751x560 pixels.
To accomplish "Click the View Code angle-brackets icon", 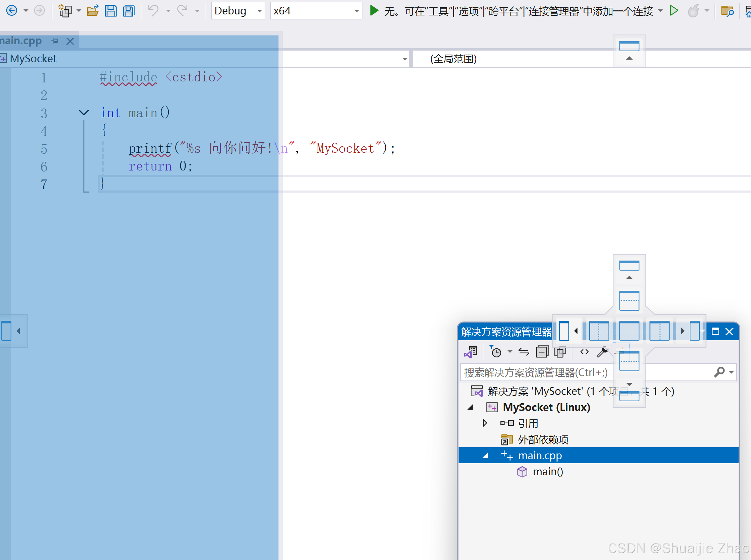I will click(584, 352).
